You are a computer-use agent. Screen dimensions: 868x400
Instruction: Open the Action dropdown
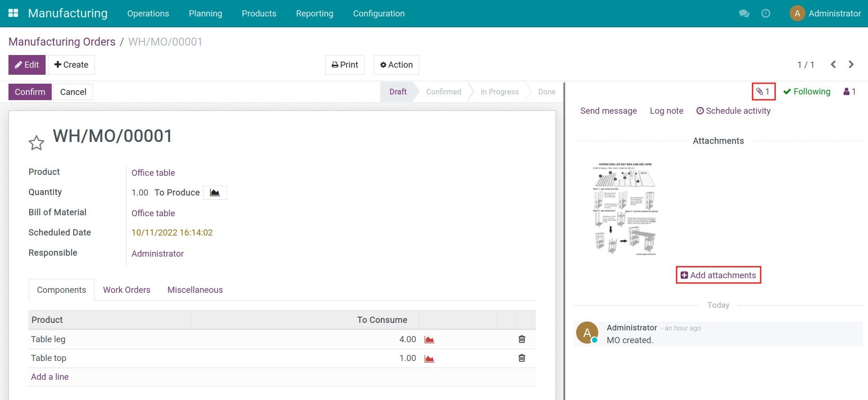(396, 65)
